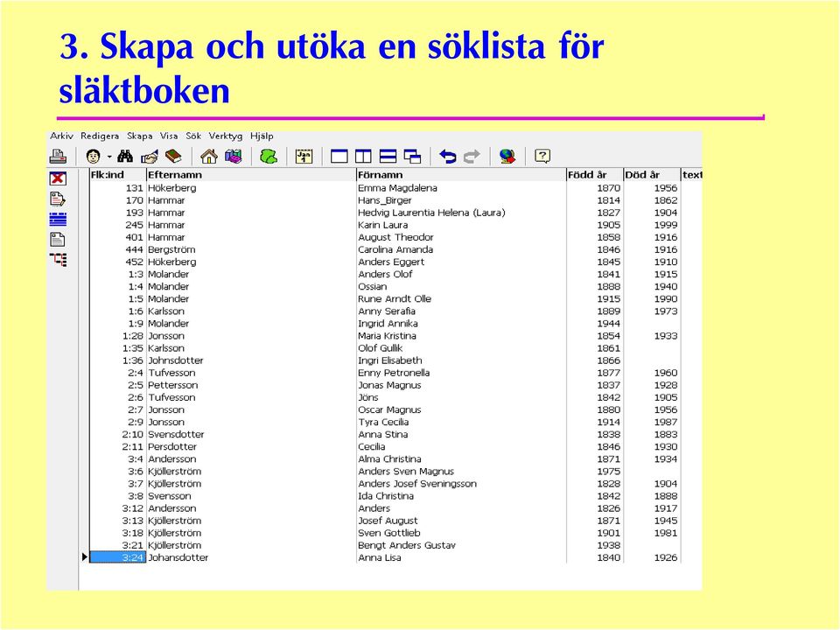Select the Johansdotter surname cell
Screen dimensions: 840x630
click(251, 557)
